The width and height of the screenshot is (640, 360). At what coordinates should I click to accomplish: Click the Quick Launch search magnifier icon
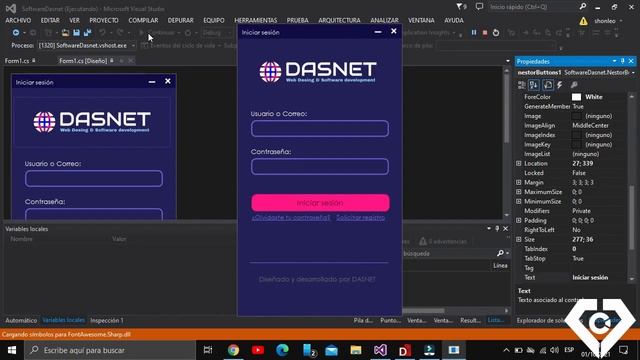point(583,7)
